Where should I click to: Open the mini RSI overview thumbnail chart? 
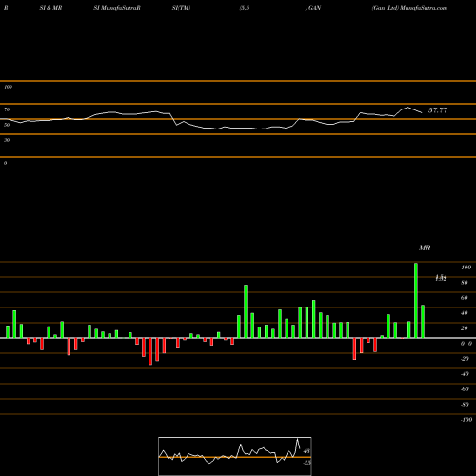pos(235,456)
